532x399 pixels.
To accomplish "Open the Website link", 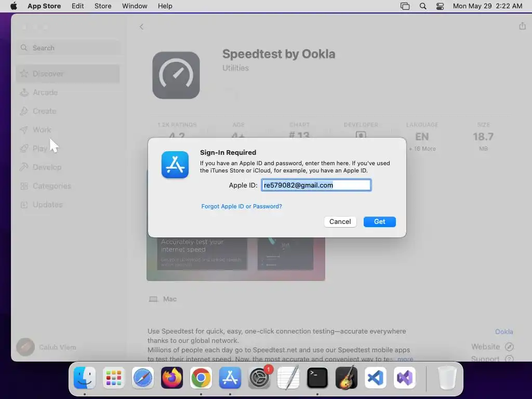I will 493,347.
